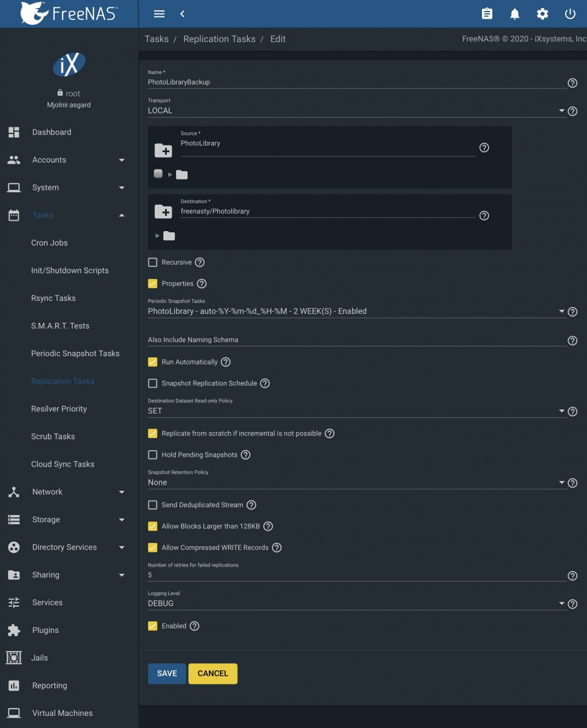Open the alerts bell icon
This screenshot has height=728, width=587.
515,14
